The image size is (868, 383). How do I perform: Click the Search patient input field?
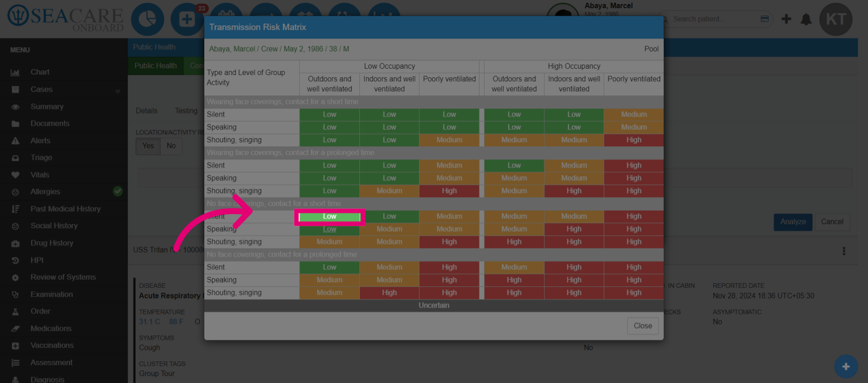tap(714, 19)
